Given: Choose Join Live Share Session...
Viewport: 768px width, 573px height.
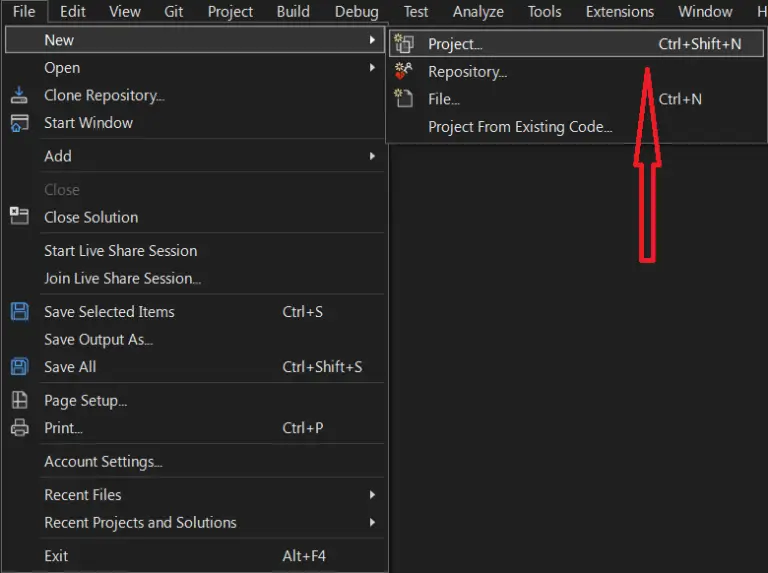Looking at the screenshot, I should pyautogui.click(x=194, y=278).
